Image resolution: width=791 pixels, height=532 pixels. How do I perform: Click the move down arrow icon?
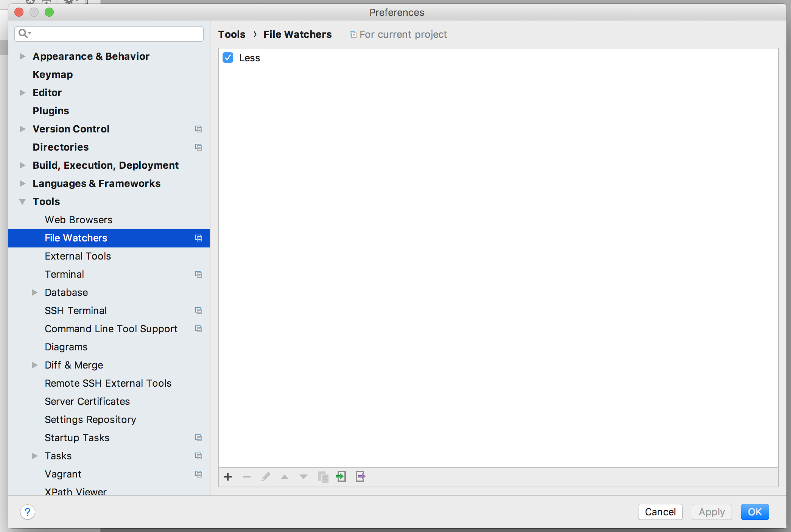[x=304, y=477]
